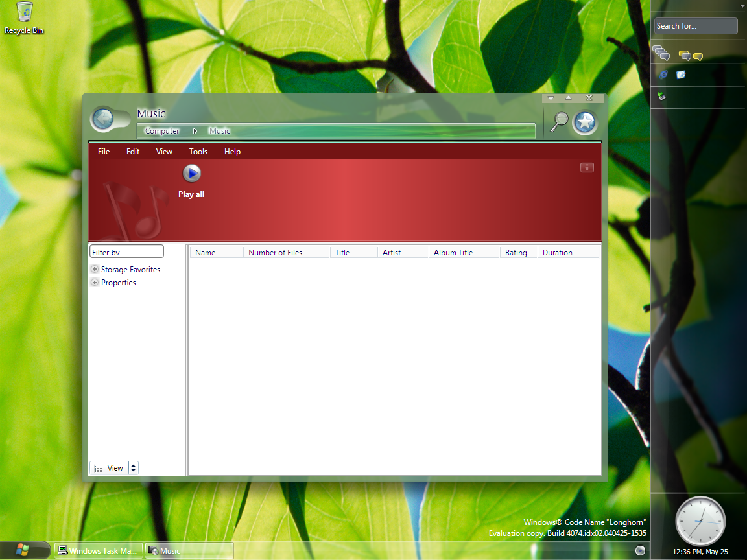Toggle the info pane 'i' button
This screenshot has width=747, height=560.
(x=587, y=167)
